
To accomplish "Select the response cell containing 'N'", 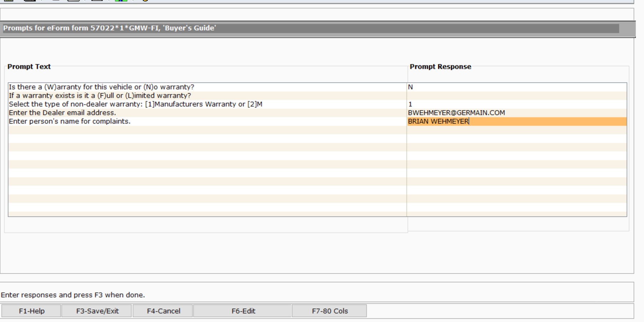I will [517, 87].
